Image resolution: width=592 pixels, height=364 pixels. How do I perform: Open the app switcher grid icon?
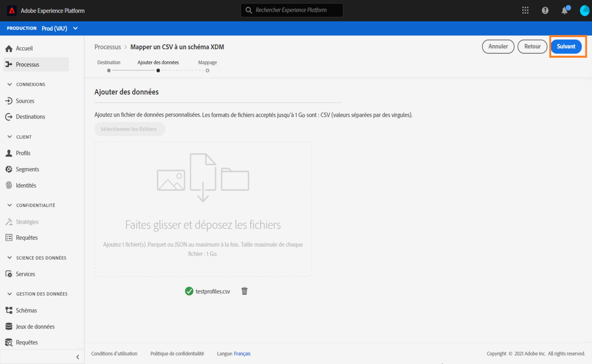pos(525,10)
